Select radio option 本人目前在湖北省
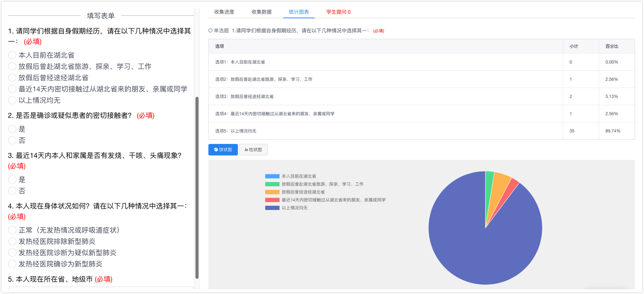Image resolution: width=644 pixels, height=294 pixels. 12,55
